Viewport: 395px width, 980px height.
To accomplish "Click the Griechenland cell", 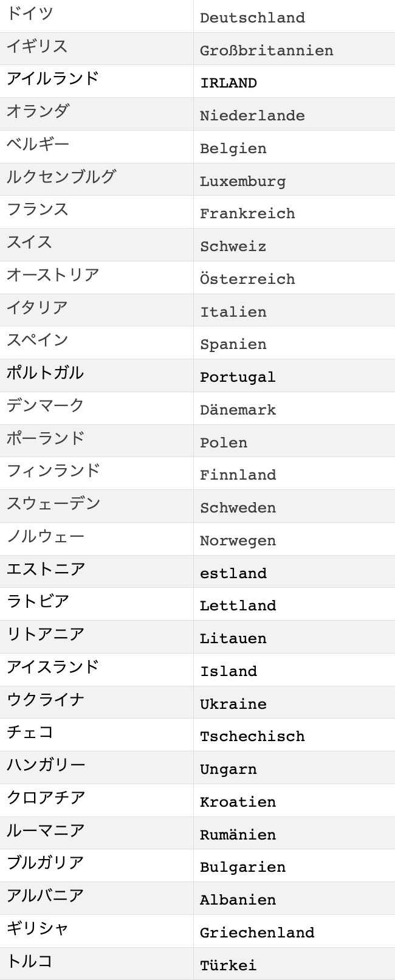I will [257, 933].
